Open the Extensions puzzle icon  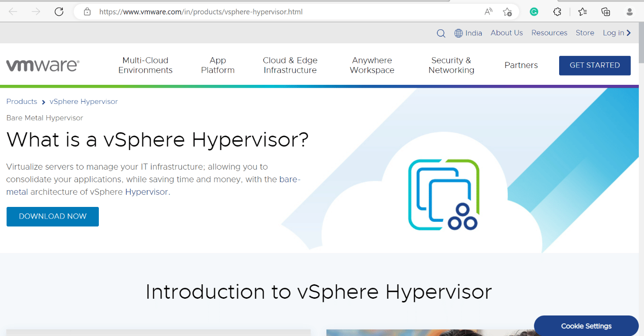[x=557, y=12]
